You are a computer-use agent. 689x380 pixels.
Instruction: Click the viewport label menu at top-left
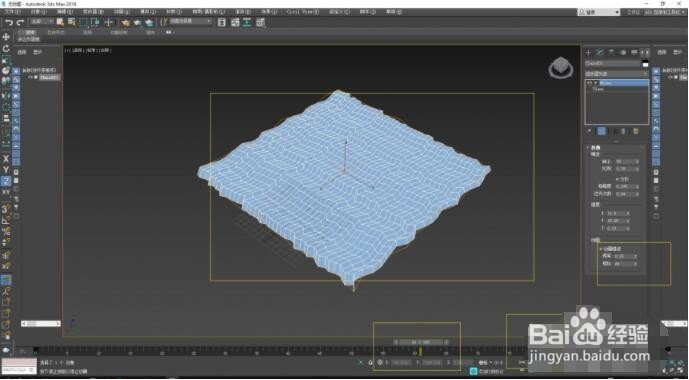88,51
